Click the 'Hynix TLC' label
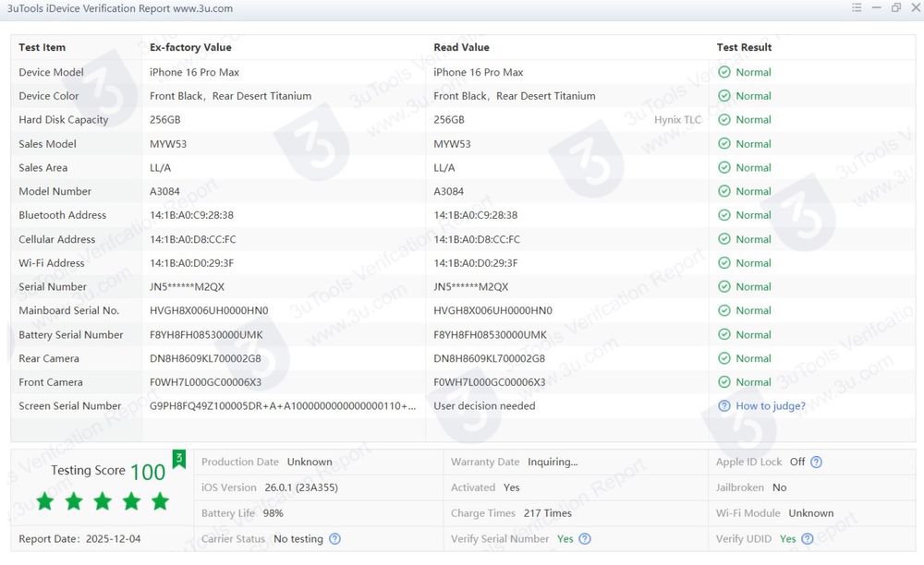This screenshot has width=924, height=565. (x=677, y=119)
